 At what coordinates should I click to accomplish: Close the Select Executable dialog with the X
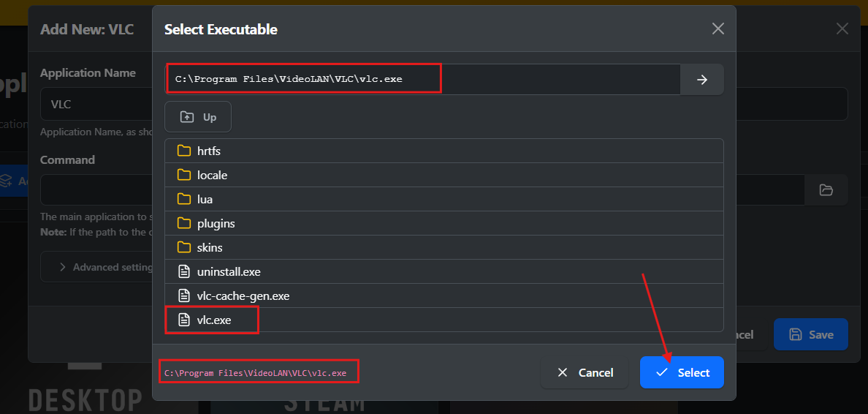click(x=718, y=29)
